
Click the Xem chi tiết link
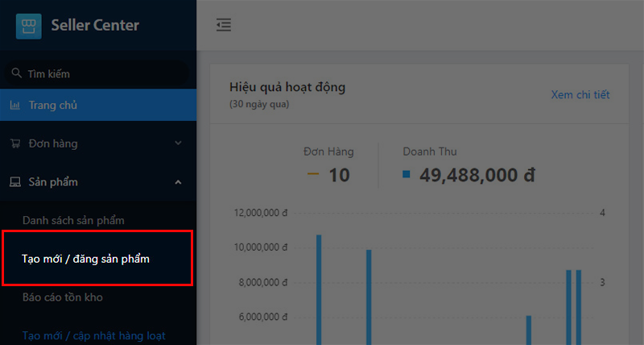coord(580,94)
